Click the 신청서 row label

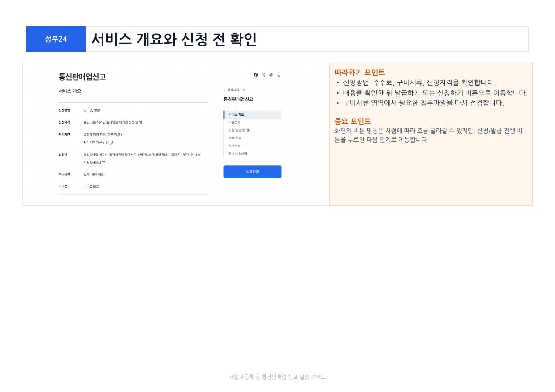click(x=63, y=155)
